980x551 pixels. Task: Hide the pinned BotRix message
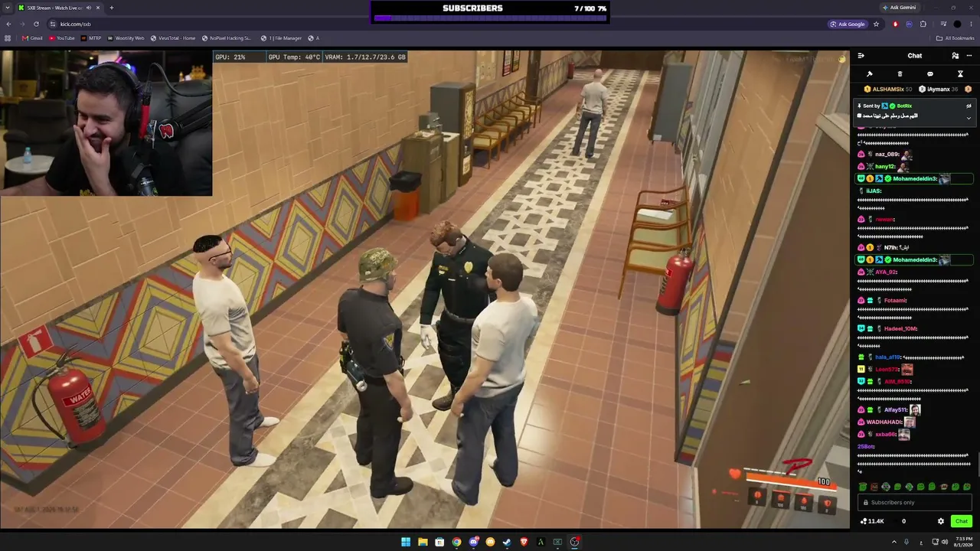click(969, 106)
